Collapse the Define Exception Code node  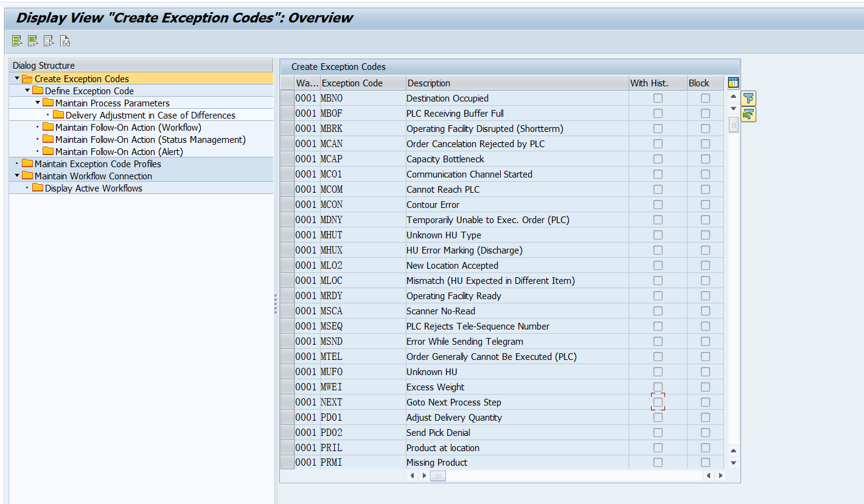[x=27, y=91]
